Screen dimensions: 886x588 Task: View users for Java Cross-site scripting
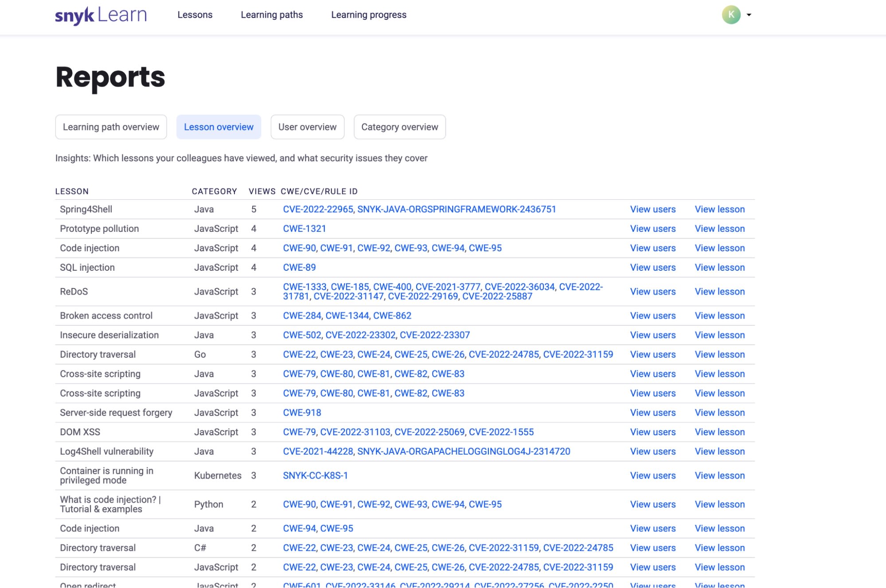(x=653, y=374)
